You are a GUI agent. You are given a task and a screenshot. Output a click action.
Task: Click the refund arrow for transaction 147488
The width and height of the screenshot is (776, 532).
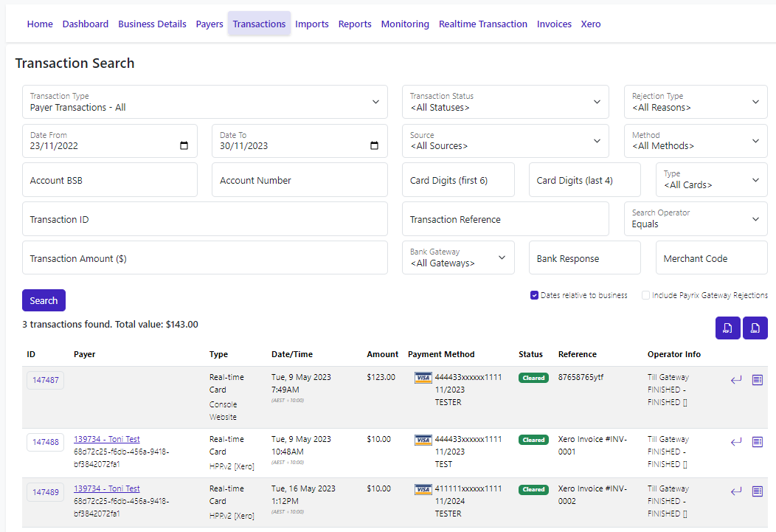(735, 442)
